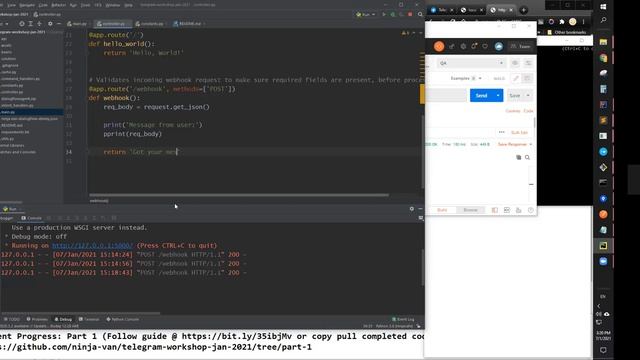This screenshot has width=640, height=360.
Task: Click the Postman edit pencil icon
Action: click(x=516, y=78)
